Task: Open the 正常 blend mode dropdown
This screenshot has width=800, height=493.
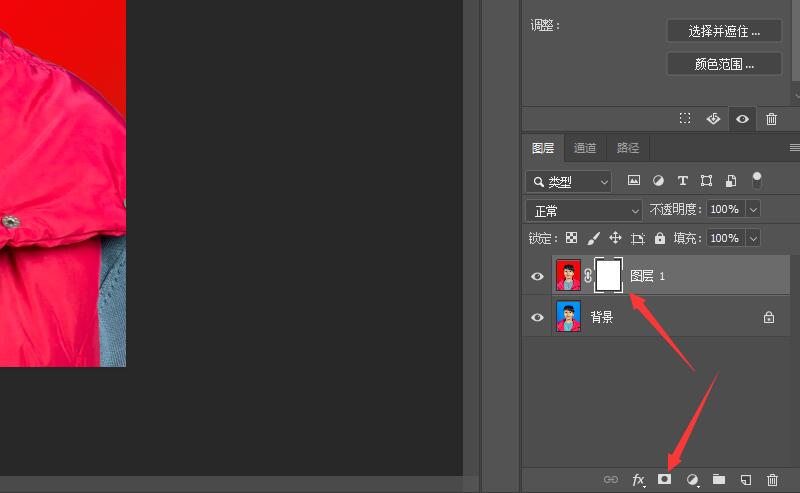Action: [x=584, y=210]
